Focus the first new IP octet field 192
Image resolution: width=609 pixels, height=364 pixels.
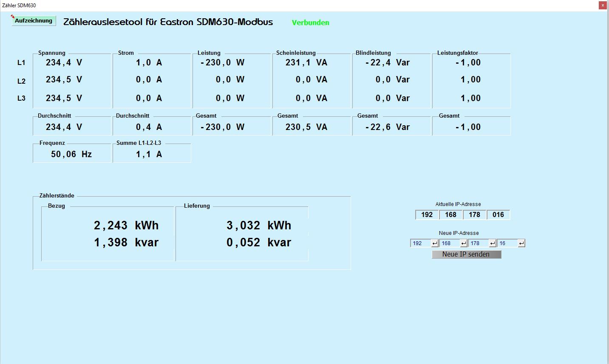421,243
